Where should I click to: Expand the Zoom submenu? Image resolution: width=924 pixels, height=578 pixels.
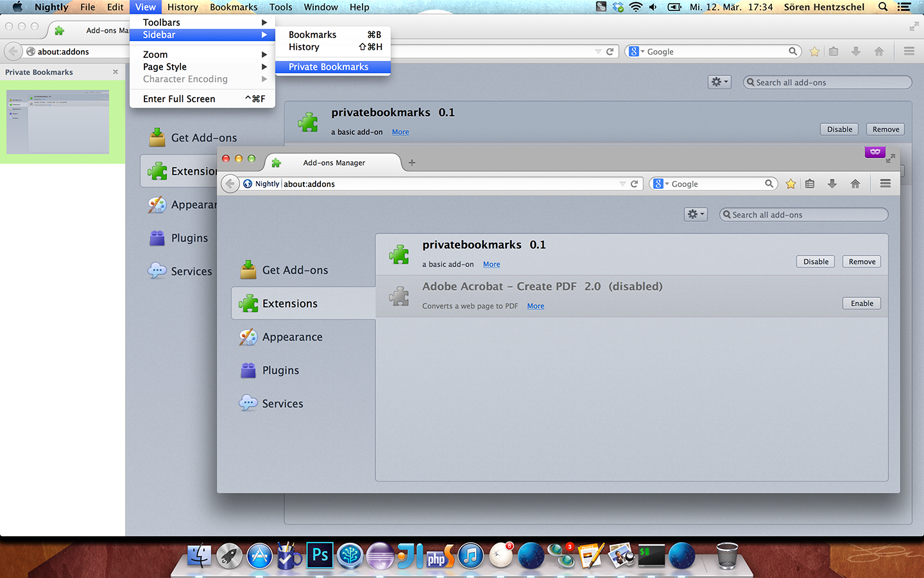[202, 55]
